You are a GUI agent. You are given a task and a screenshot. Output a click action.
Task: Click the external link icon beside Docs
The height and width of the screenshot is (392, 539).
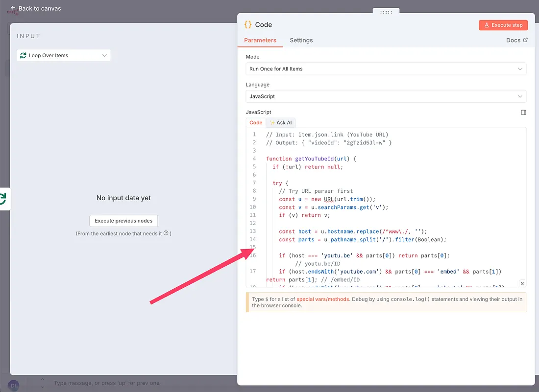[x=526, y=40]
